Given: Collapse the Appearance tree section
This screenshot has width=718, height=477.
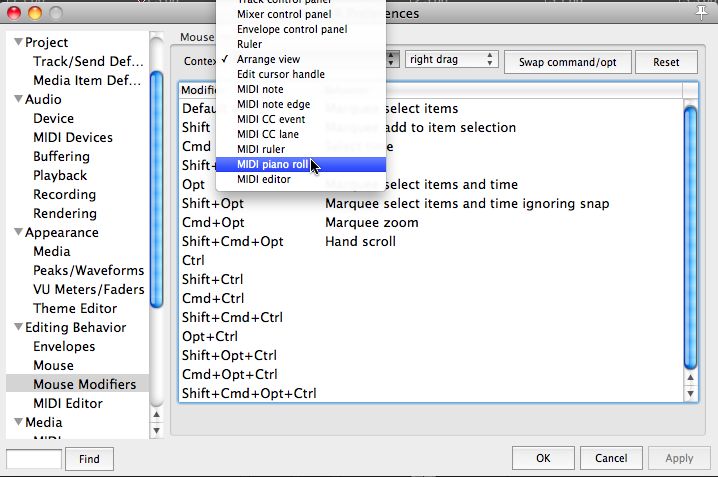Looking at the screenshot, I should tap(18, 232).
